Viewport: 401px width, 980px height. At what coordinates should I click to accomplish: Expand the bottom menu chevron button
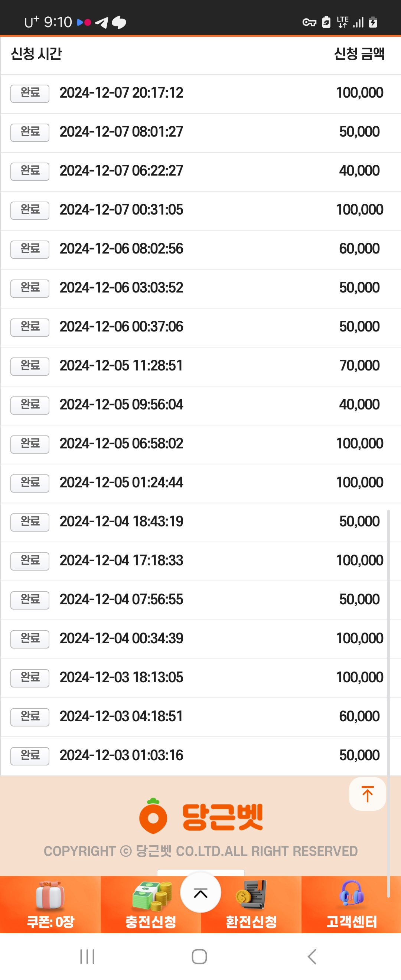point(200,892)
